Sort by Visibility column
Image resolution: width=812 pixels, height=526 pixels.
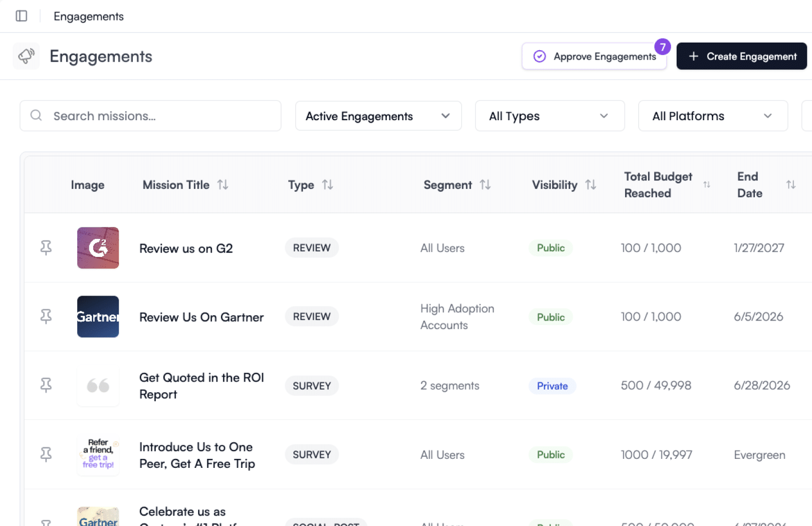click(590, 185)
